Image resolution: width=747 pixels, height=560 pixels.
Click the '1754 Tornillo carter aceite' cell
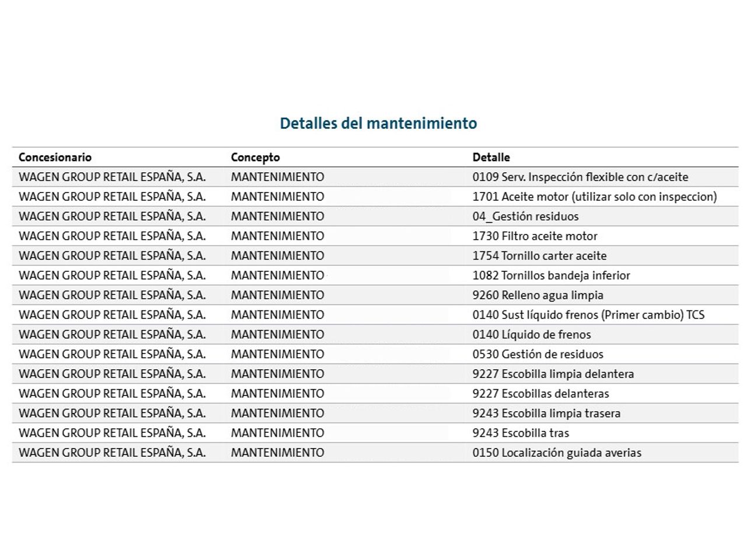pyautogui.click(x=539, y=256)
